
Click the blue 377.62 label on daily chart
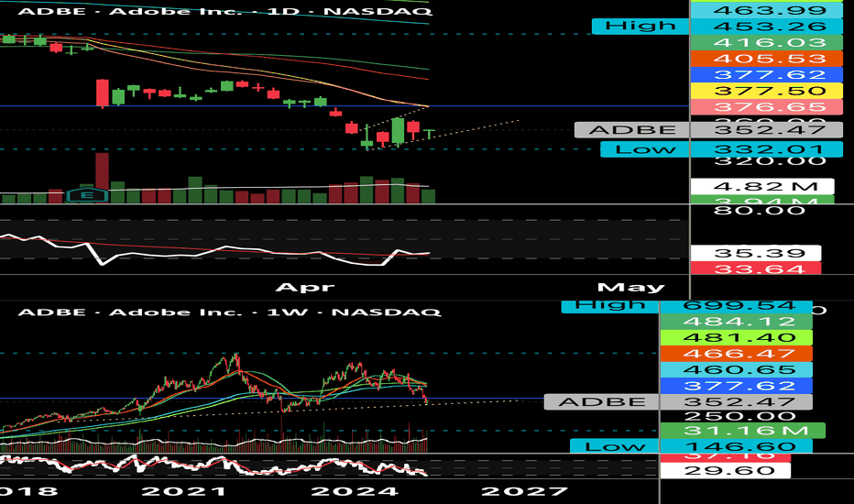pyautogui.click(x=766, y=74)
